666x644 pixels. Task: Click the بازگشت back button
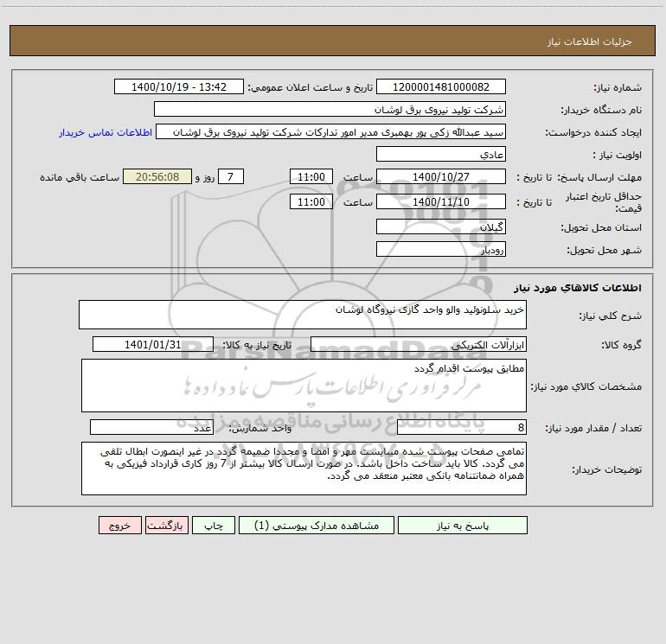pyautogui.click(x=166, y=526)
